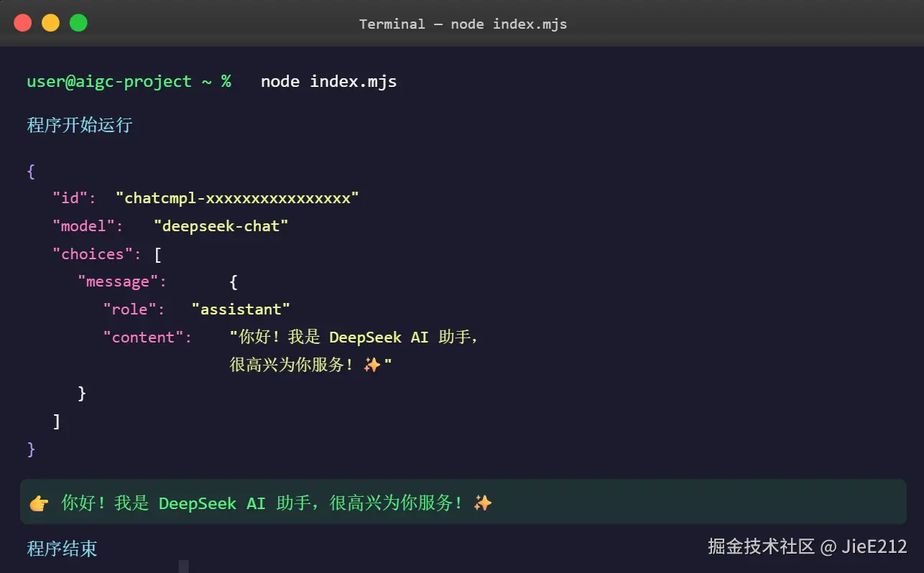
Task: Click the JSON content line "你好！我是 DeepSeek AI 助手,"
Action: [354, 337]
